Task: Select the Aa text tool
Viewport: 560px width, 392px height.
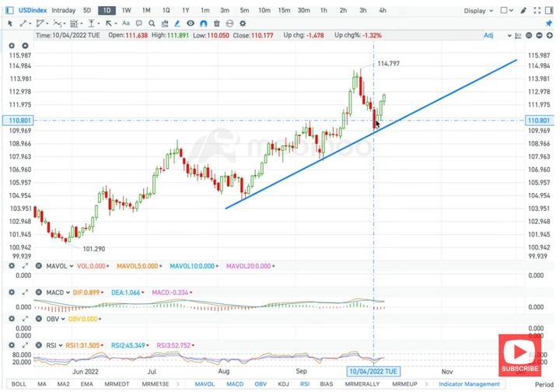Action: 126,23
